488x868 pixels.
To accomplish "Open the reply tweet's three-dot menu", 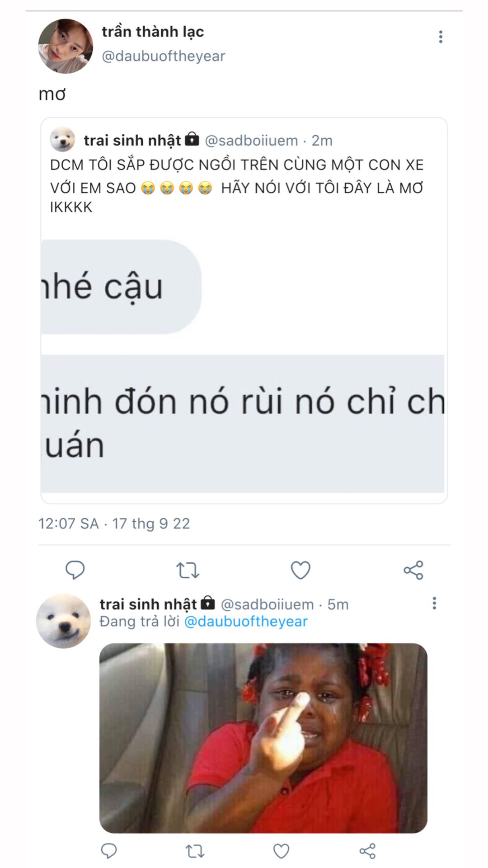I will coord(434,603).
